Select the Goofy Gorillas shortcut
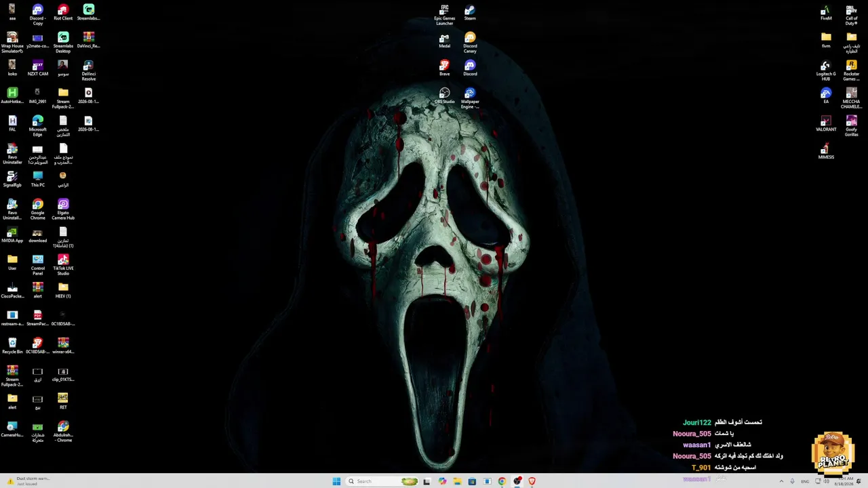This screenshot has height=488, width=868. (x=852, y=125)
